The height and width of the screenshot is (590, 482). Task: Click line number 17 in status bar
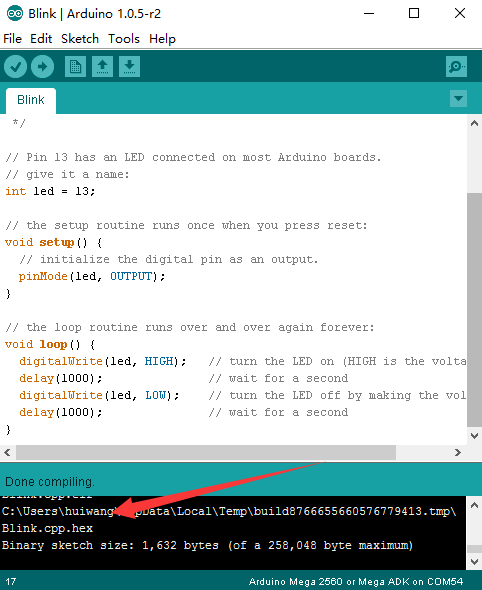pyautogui.click(x=11, y=581)
